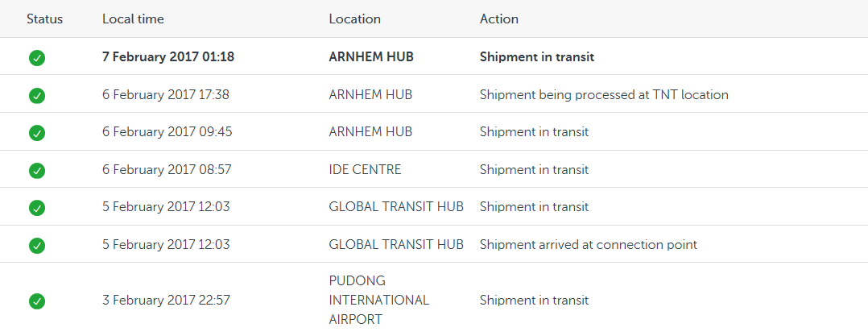Select the Local time column header
This screenshot has width=868, height=336.
133,19
